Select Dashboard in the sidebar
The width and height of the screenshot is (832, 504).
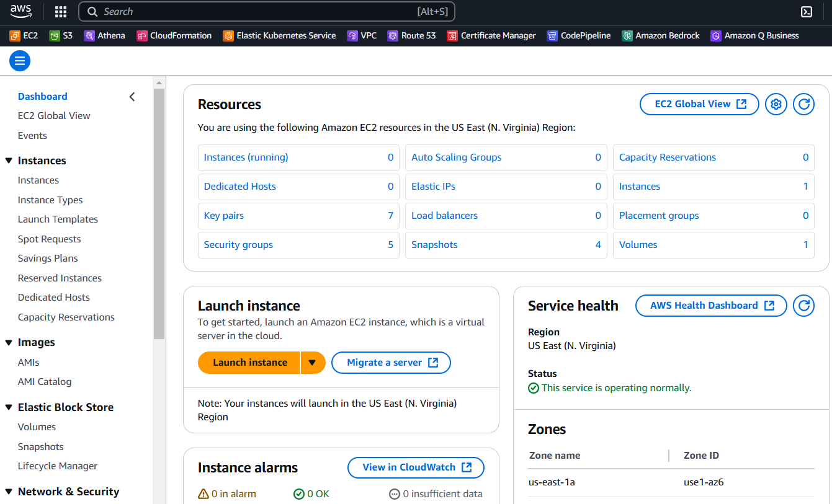pos(43,97)
